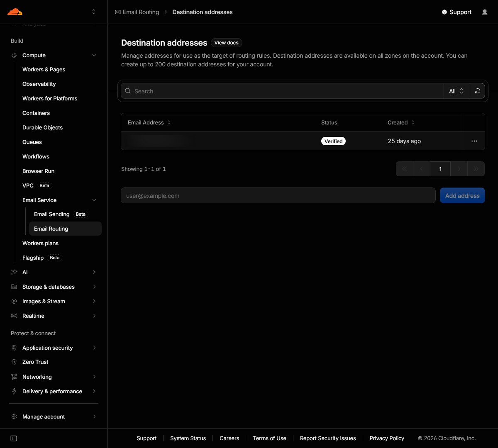Click the Add address button
498x448 pixels.
pos(462,195)
